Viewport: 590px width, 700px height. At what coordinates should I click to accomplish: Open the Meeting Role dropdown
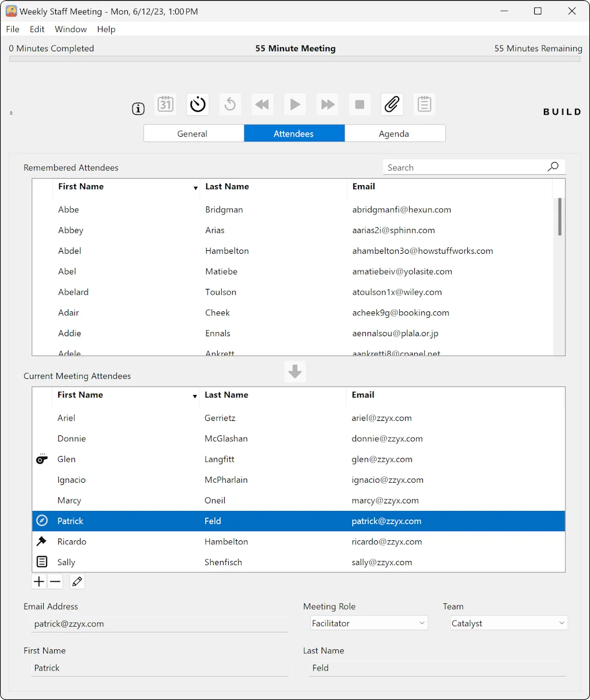(x=369, y=623)
